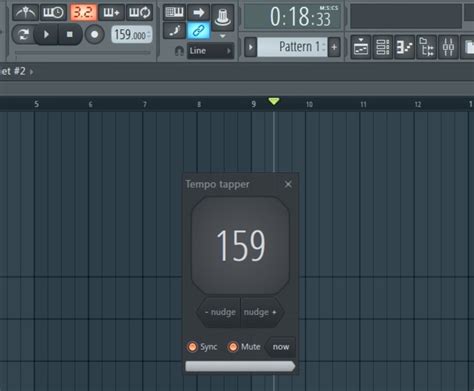Viewport: 474px width, 391px height.
Task: Open the Line snap dropdown
Action: click(x=210, y=51)
